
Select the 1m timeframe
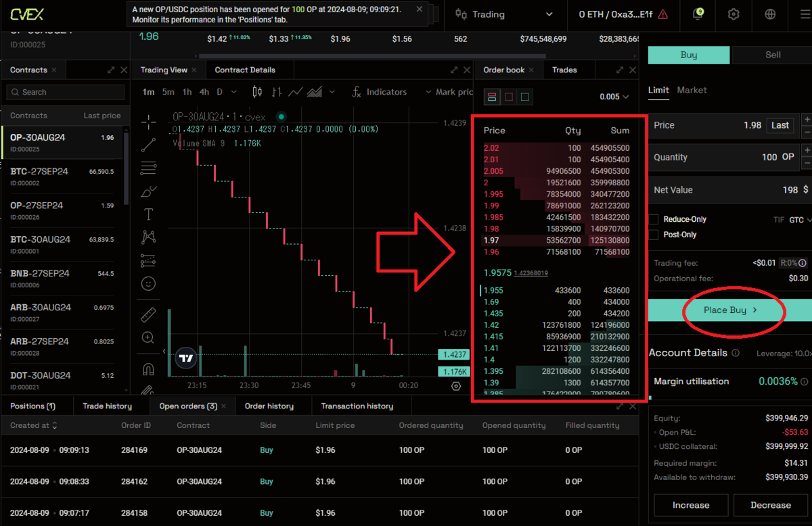(148, 92)
